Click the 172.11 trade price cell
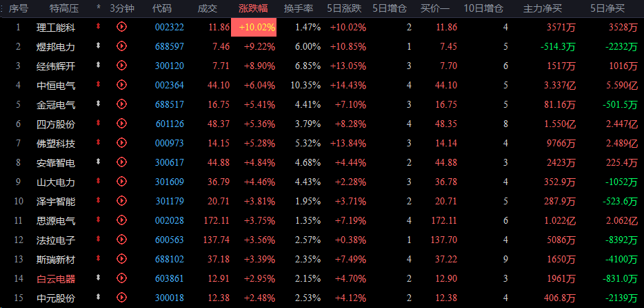Screen dimensions: 644x308 coord(217,221)
